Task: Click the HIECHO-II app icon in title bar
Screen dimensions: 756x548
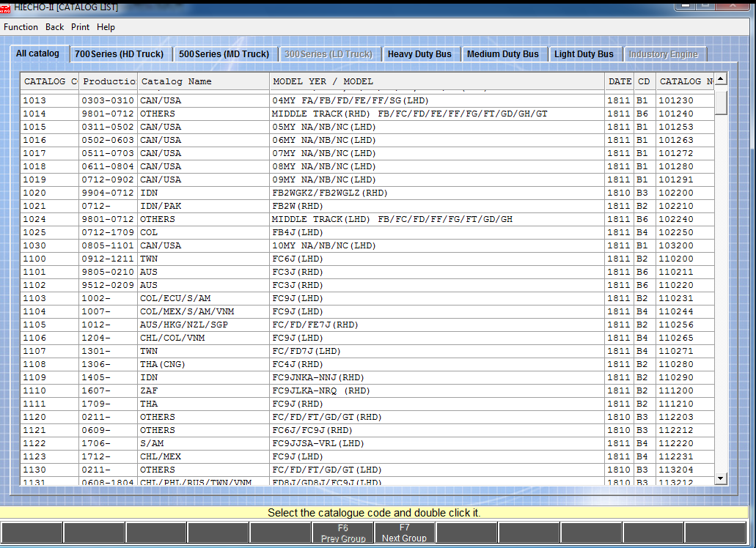Action: click(6, 7)
